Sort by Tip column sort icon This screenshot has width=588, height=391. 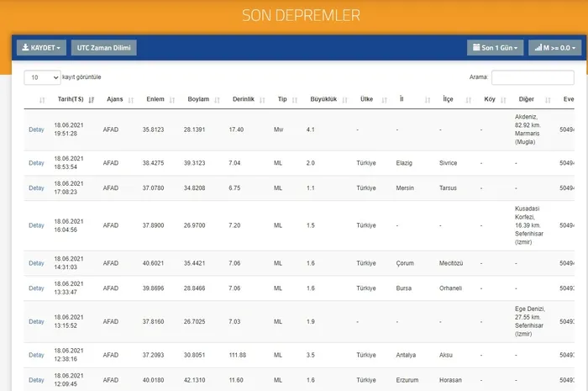coord(295,100)
